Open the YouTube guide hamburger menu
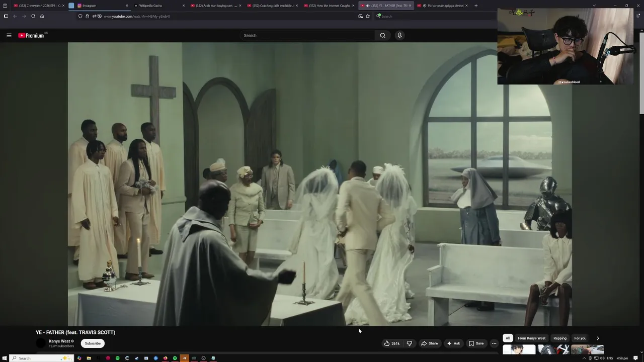This screenshot has width=644, height=362. [x=9, y=35]
